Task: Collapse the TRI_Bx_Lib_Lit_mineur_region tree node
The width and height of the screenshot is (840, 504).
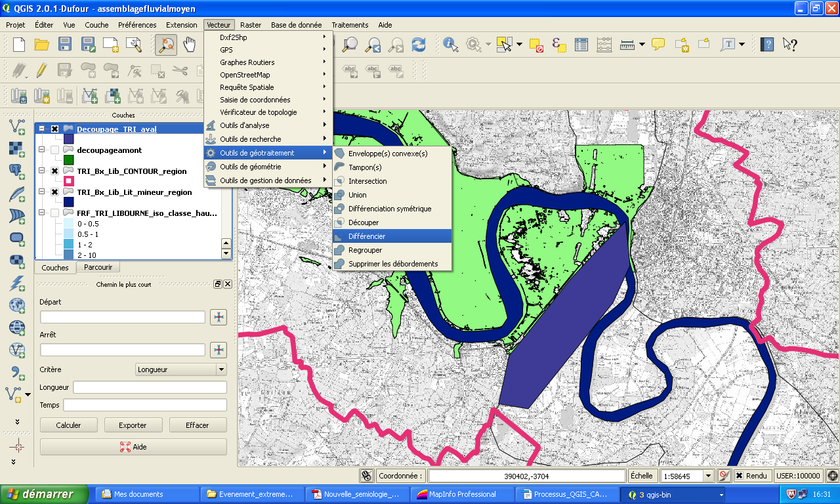Action: (x=42, y=192)
